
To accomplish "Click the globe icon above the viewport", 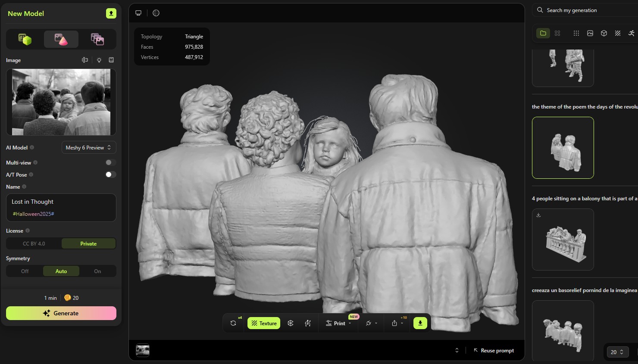I will click(156, 13).
